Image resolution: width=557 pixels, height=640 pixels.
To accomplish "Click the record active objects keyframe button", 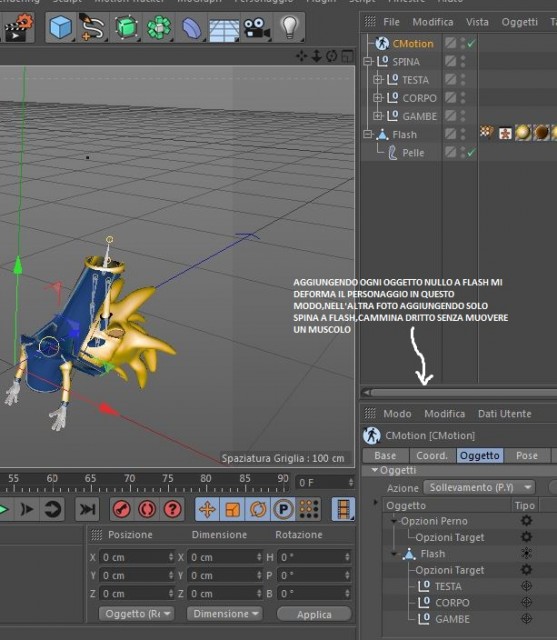I will click(122, 509).
